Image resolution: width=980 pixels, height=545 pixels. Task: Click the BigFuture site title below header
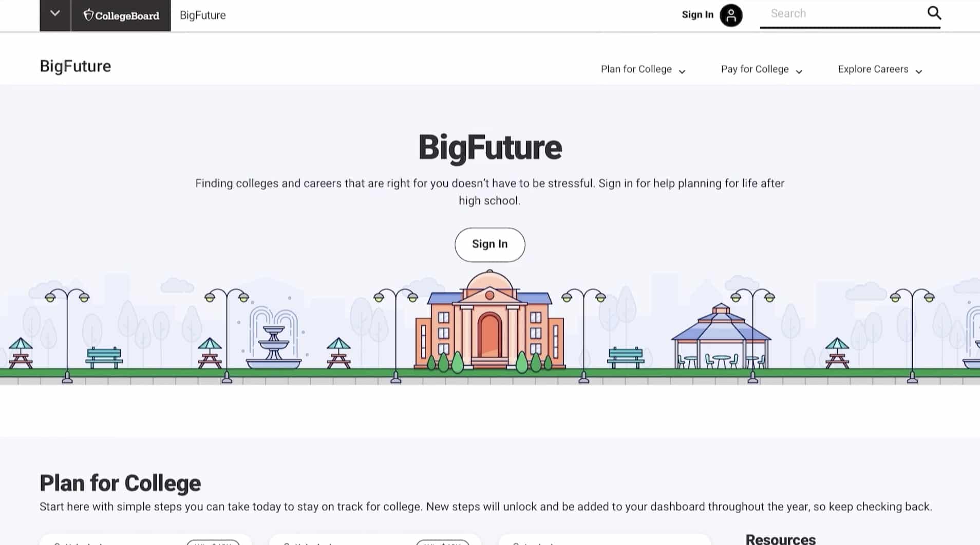point(76,66)
